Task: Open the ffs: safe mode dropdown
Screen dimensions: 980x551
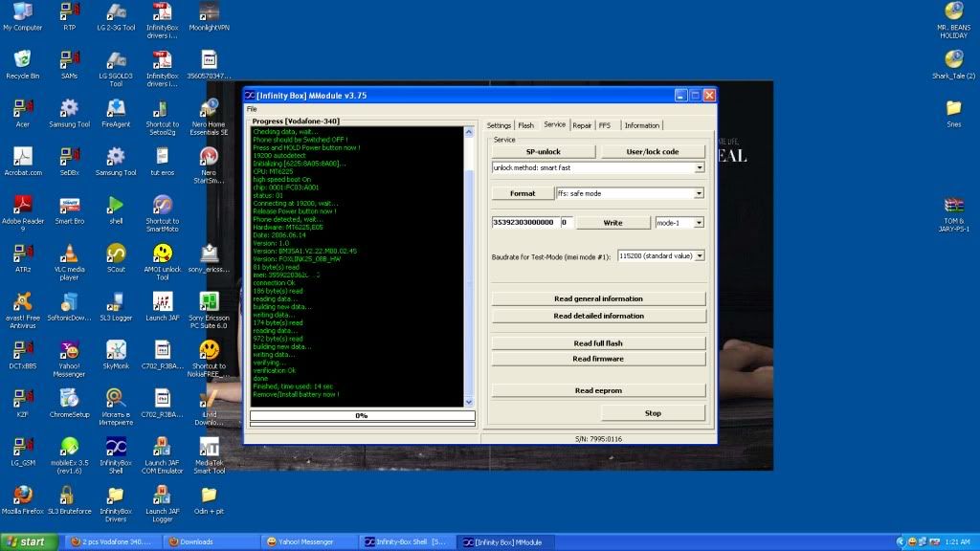Action: click(x=699, y=193)
